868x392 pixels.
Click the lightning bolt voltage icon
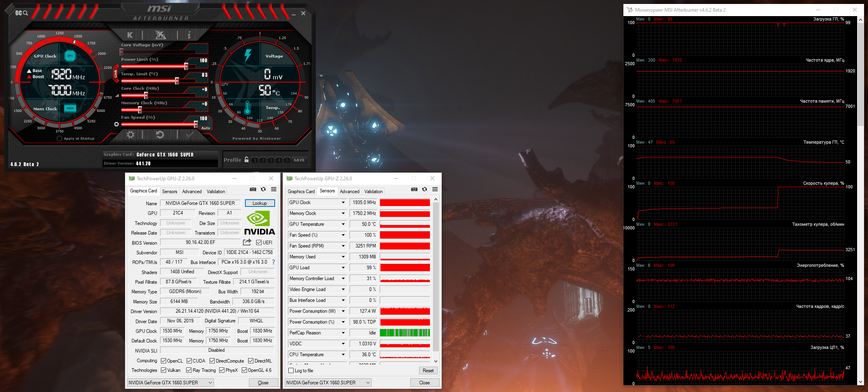pos(248,56)
